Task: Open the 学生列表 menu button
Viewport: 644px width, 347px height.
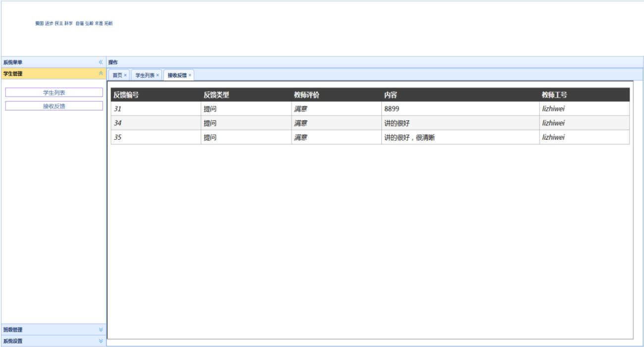Action: [54, 92]
